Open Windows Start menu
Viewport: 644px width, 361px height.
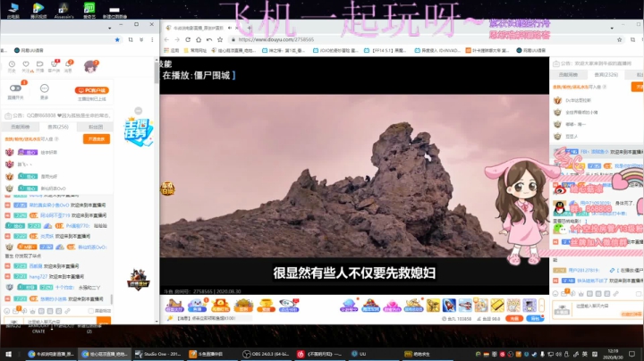click(9, 354)
